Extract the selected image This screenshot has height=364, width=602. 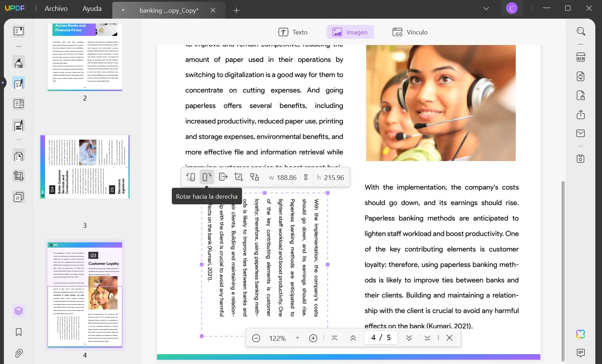(223, 177)
